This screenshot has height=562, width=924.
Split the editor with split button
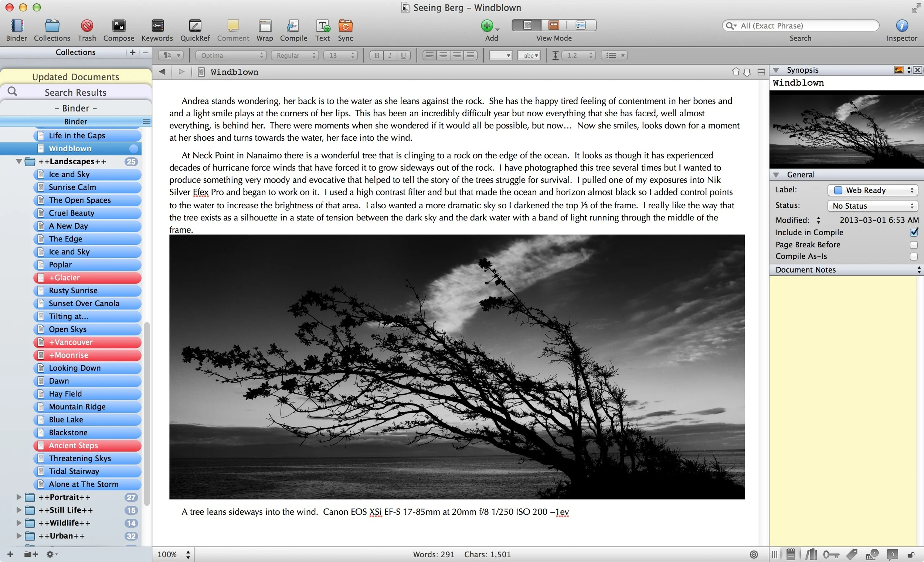pyautogui.click(x=761, y=72)
